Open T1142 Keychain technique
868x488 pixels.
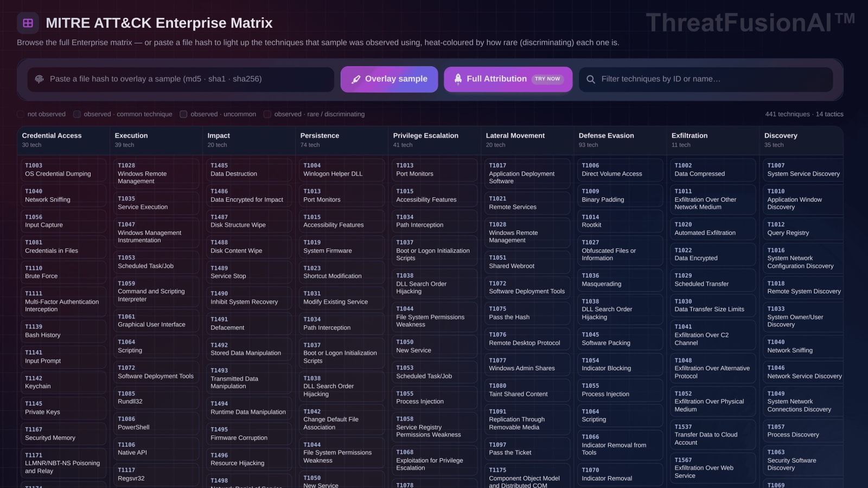[63, 382]
